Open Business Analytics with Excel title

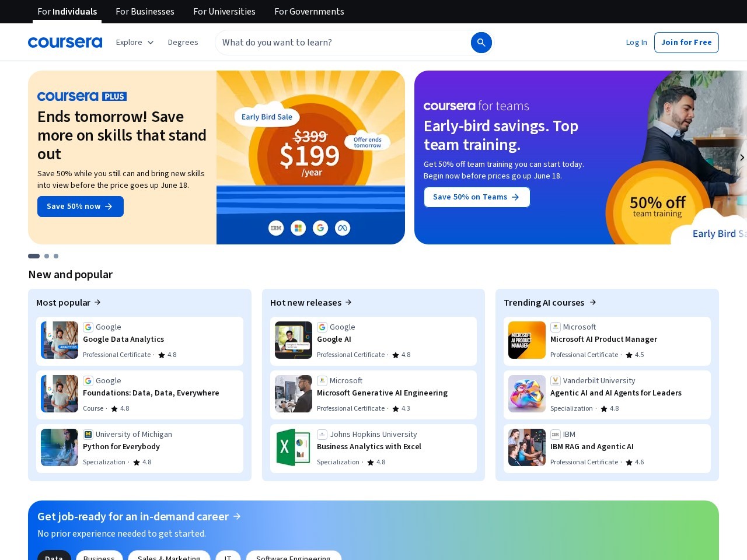369,447
